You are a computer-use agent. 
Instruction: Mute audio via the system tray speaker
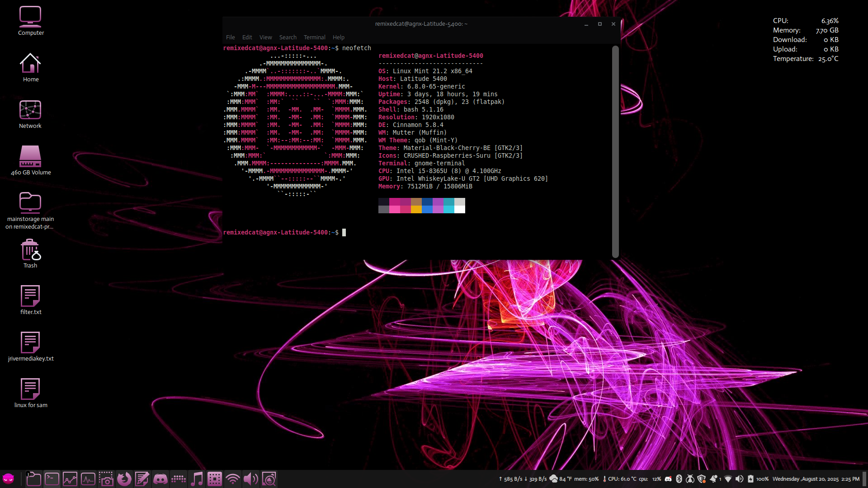[739, 479]
